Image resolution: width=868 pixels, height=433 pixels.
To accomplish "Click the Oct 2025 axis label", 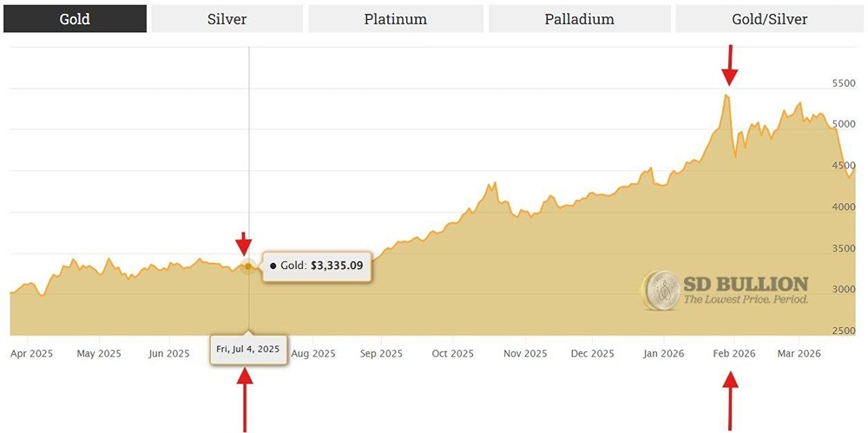I will point(453,353).
